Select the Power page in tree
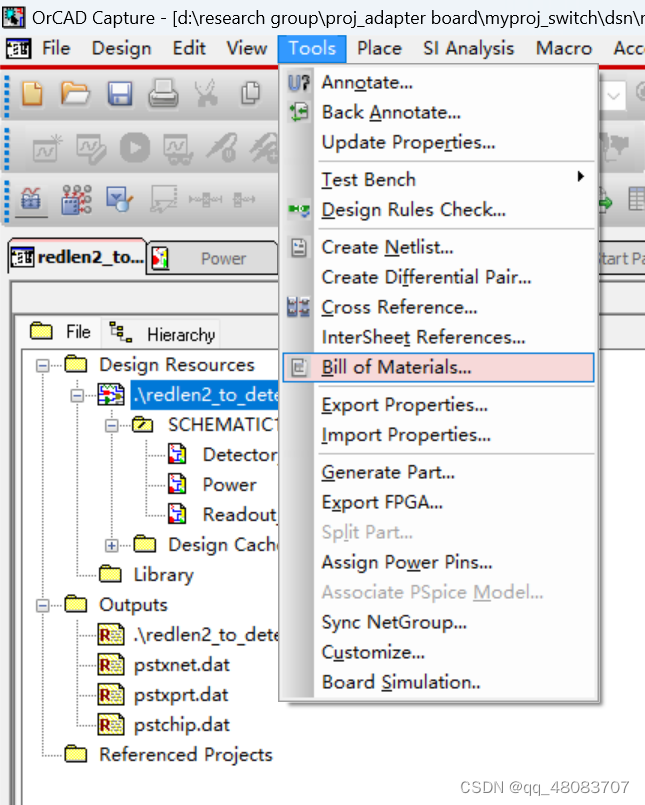The height and width of the screenshot is (805, 645). [229, 485]
